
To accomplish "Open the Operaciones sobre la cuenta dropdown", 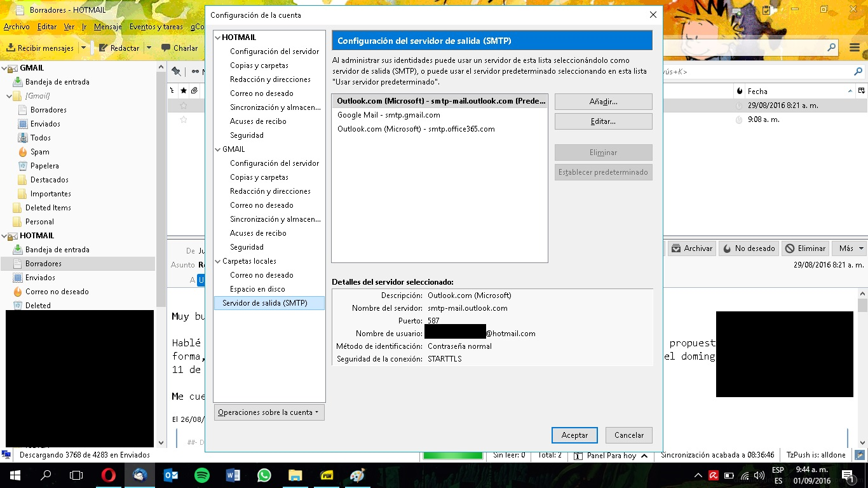I will click(269, 412).
